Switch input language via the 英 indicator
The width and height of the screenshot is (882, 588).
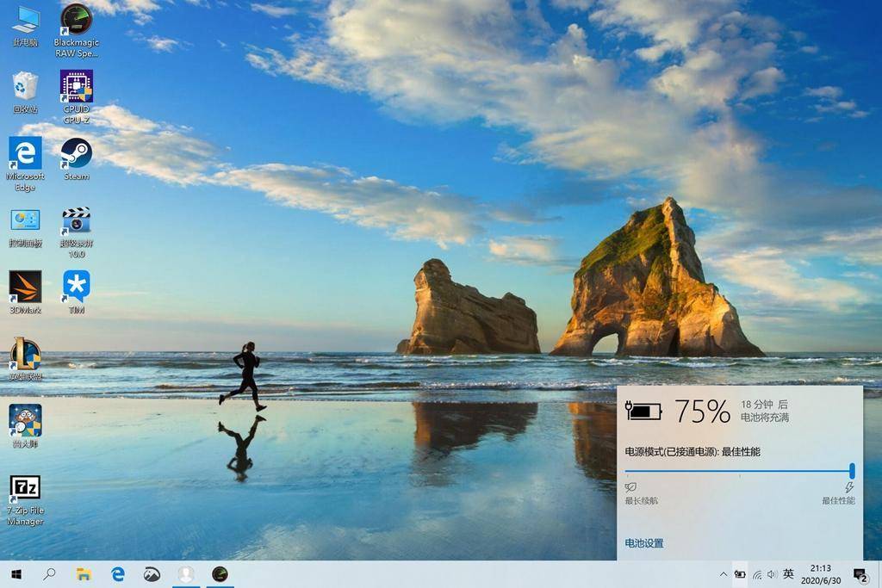pos(788,574)
